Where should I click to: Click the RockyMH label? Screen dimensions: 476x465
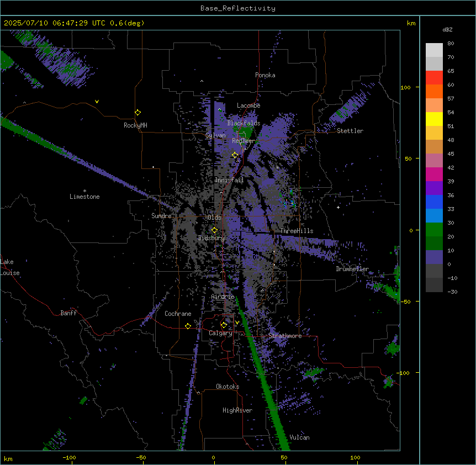point(135,125)
